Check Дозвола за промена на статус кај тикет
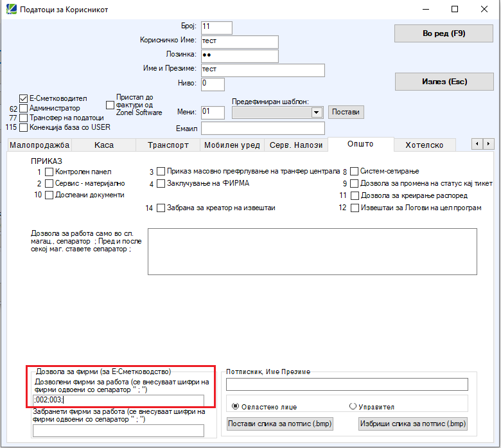 (x=354, y=184)
